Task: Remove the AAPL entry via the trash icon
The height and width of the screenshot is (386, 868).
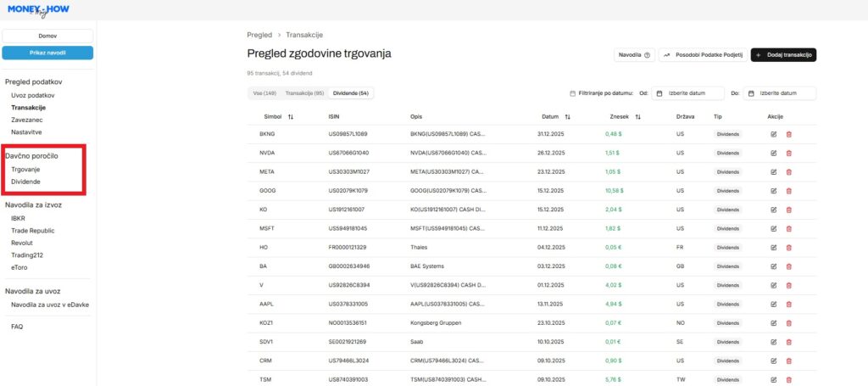Action: 788,303
